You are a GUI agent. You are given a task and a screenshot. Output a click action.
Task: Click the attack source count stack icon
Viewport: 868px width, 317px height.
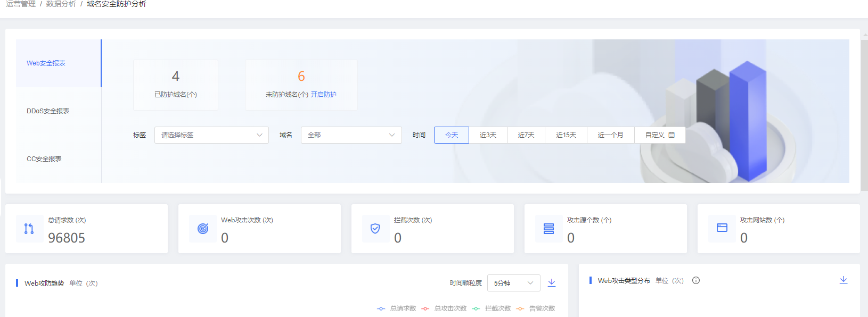click(548, 229)
